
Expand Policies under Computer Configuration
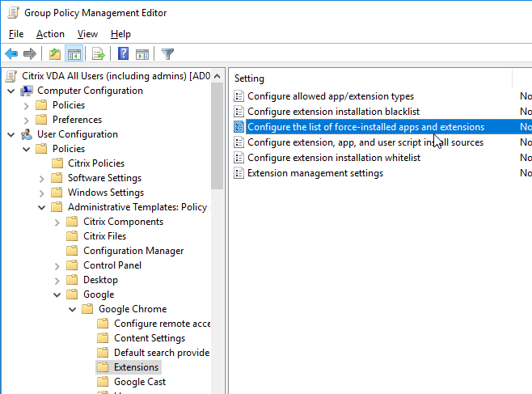27,106
